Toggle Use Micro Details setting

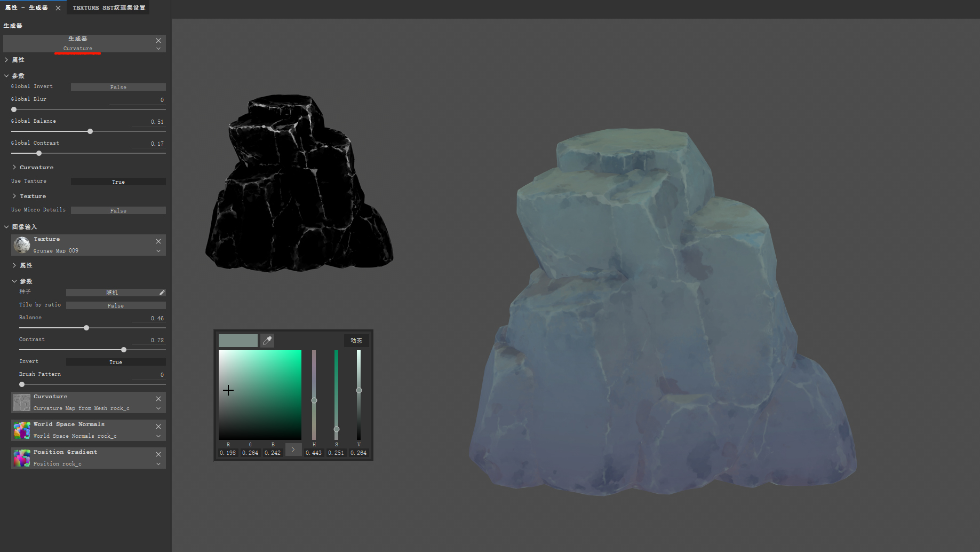pyautogui.click(x=118, y=210)
